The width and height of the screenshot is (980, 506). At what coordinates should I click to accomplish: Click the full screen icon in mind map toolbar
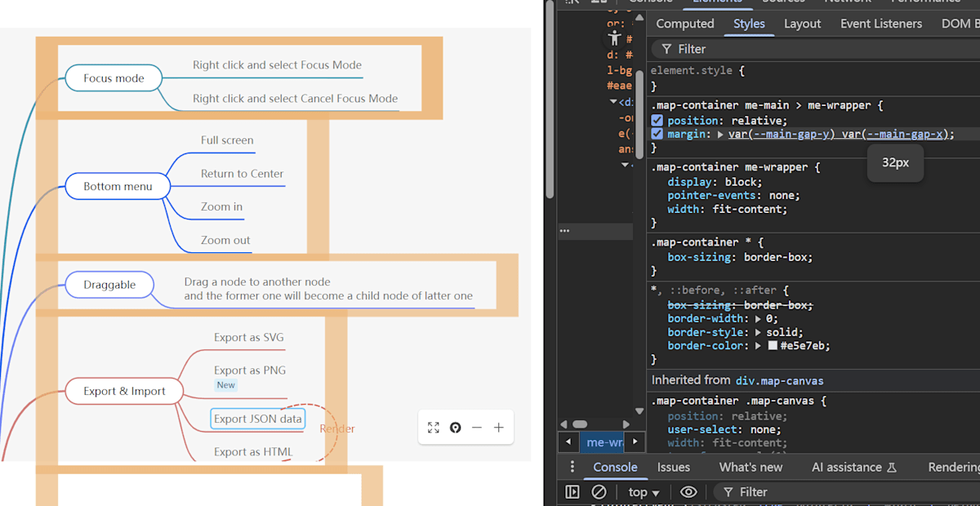click(434, 428)
